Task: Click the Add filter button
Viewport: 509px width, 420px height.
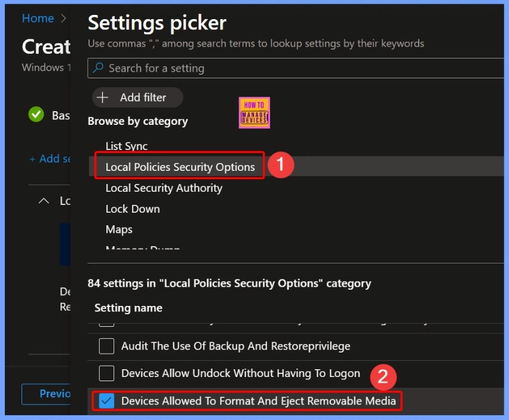Action: pyautogui.click(x=137, y=97)
